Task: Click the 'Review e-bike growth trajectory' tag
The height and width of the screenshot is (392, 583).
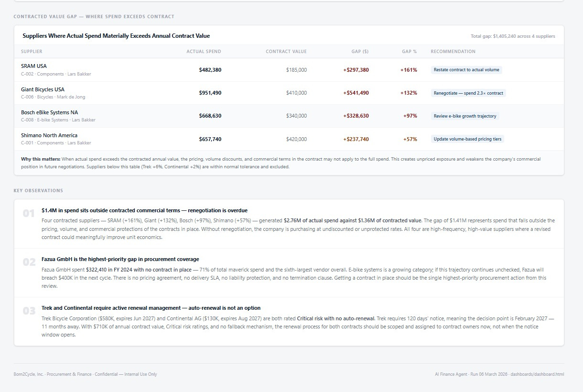Action: click(x=465, y=116)
